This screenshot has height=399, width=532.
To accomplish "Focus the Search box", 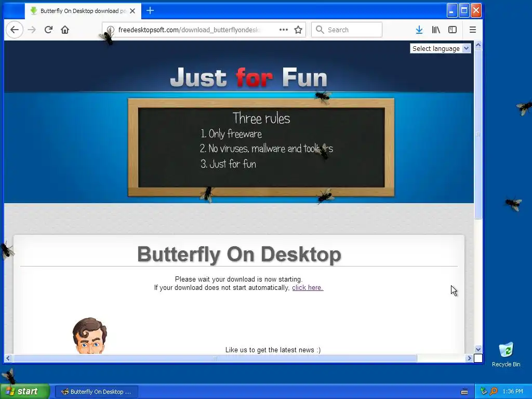I will pos(347,30).
